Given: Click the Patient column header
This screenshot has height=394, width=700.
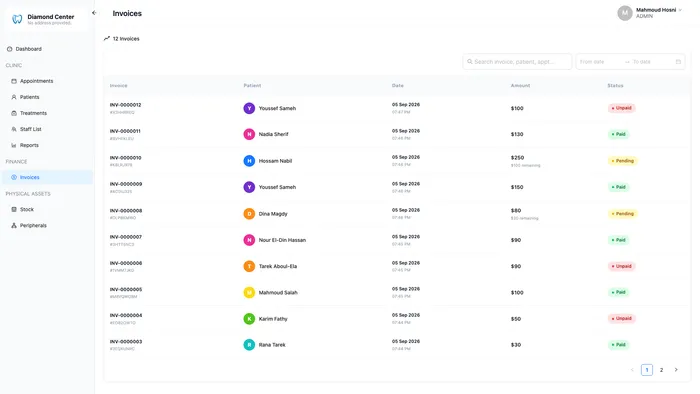Looking at the screenshot, I should [252, 86].
